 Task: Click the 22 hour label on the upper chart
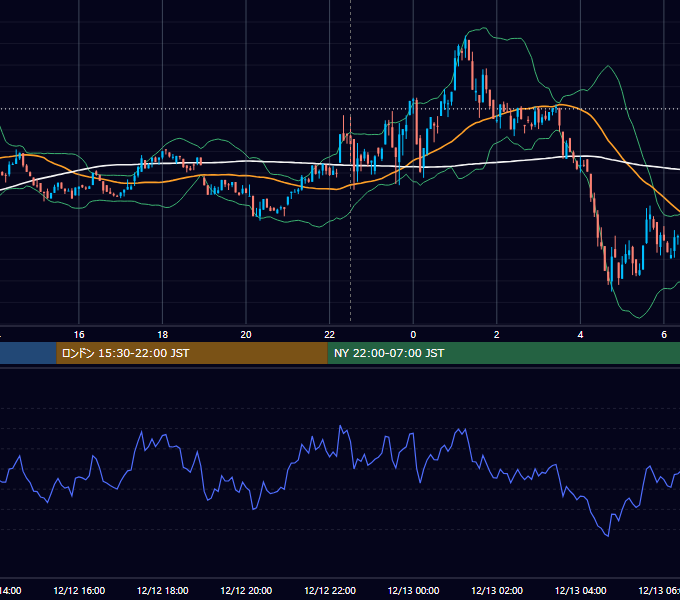pos(330,335)
